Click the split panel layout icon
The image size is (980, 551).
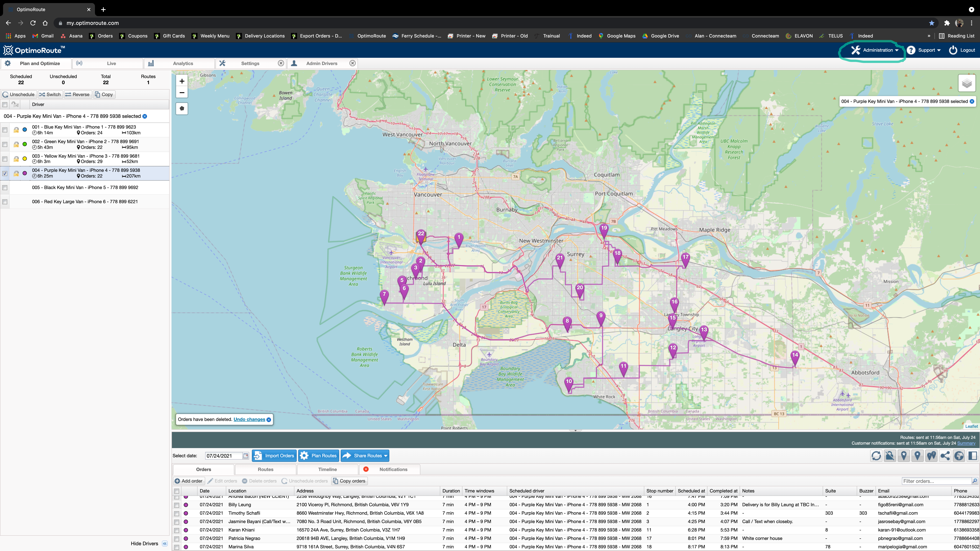(x=972, y=456)
